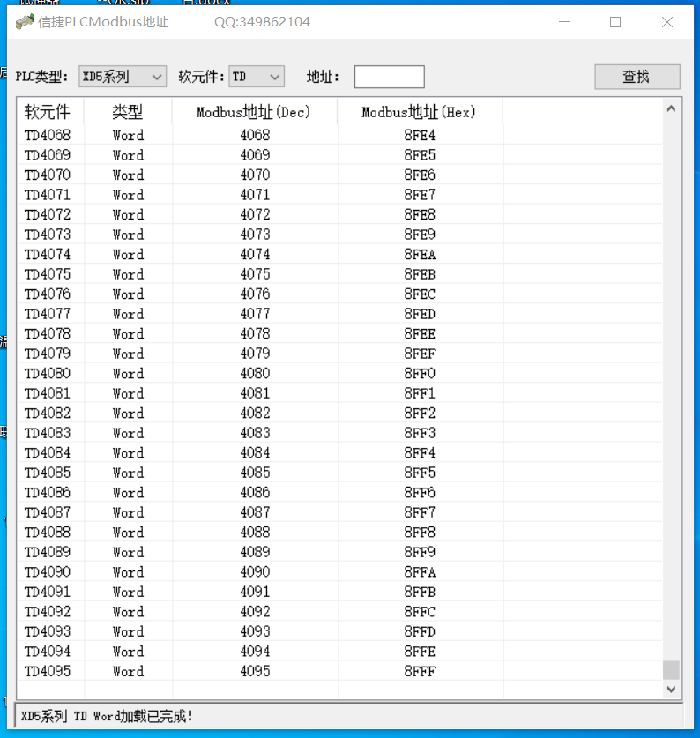Click the Modbus地址(Hex) column header
Viewport: 700px width, 738px height.
[419, 112]
